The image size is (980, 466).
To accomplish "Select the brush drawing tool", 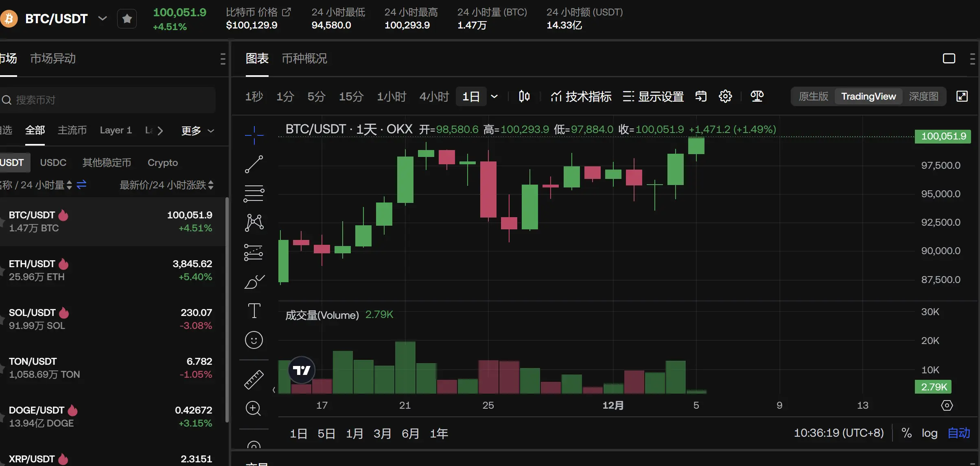I will click(x=253, y=281).
